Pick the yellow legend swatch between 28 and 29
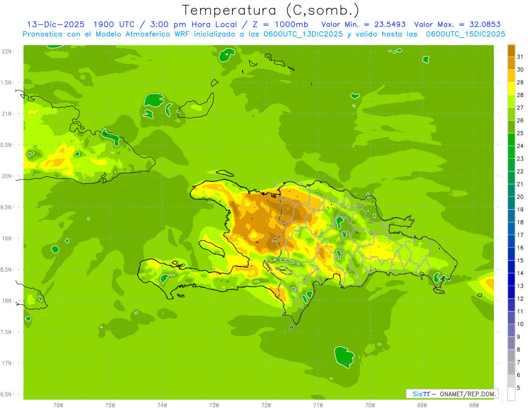The width and height of the screenshot is (532, 411). coord(511,89)
